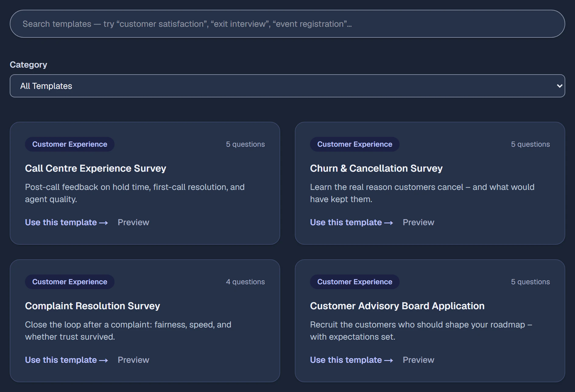Click description 'Recruit the customers who should shape'
This screenshot has height=392, width=575.
pyautogui.click(x=421, y=331)
